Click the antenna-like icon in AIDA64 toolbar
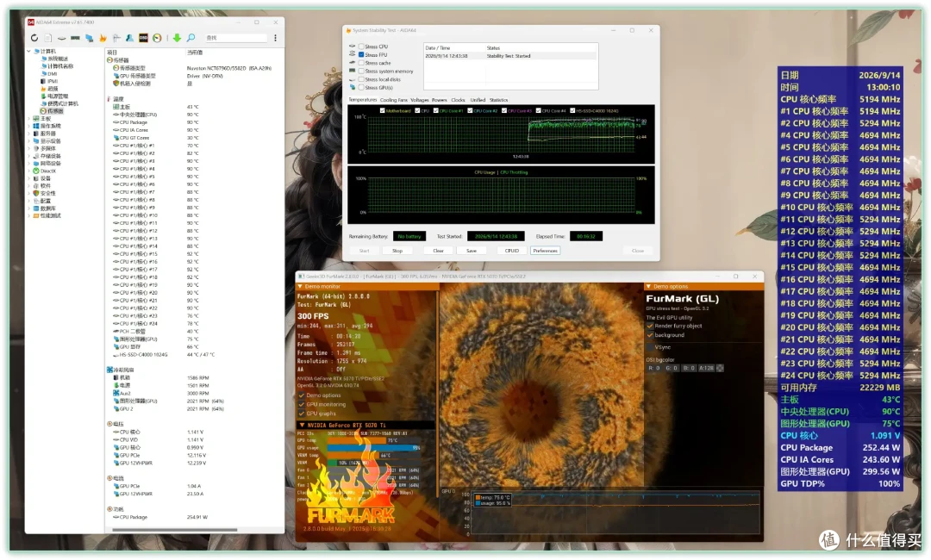The image size is (931, 560). click(116, 38)
